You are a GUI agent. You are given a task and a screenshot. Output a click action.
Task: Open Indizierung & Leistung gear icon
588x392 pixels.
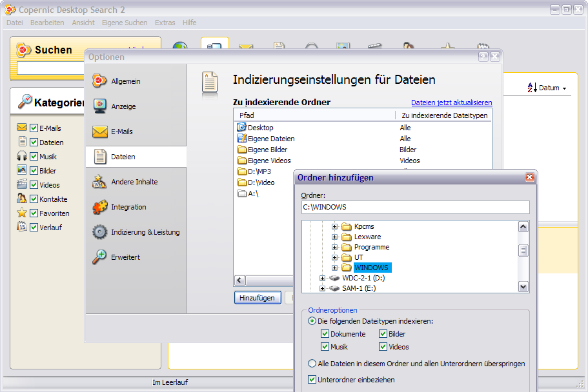click(100, 232)
